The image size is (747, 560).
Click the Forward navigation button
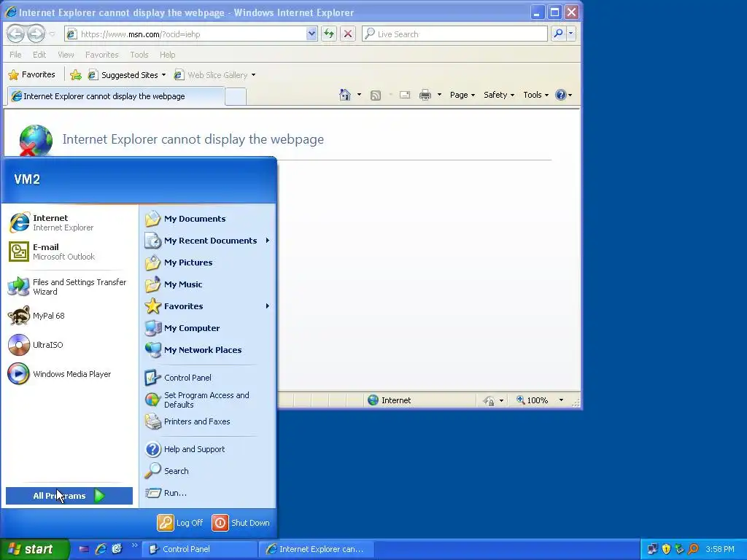coord(36,34)
